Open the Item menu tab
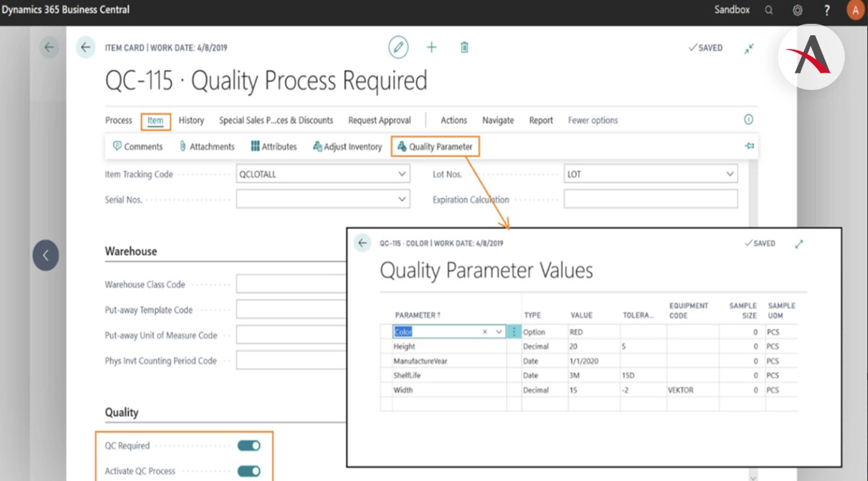Image resolution: width=868 pixels, height=481 pixels. 155,120
